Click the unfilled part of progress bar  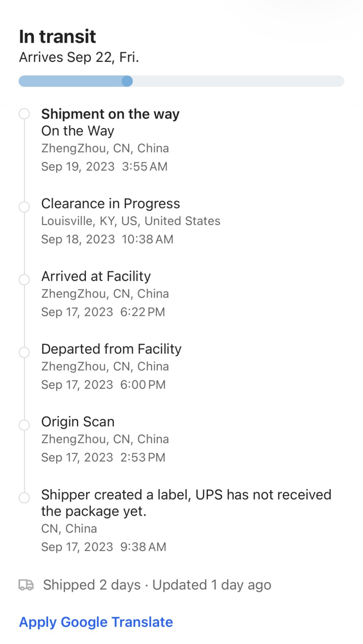[238, 81]
